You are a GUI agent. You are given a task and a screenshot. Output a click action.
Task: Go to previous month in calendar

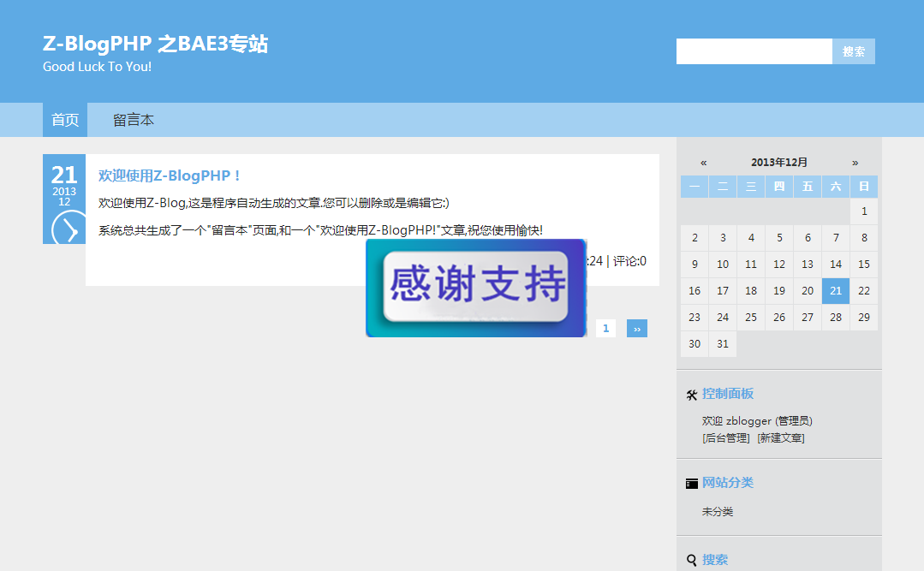coord(704,163)
